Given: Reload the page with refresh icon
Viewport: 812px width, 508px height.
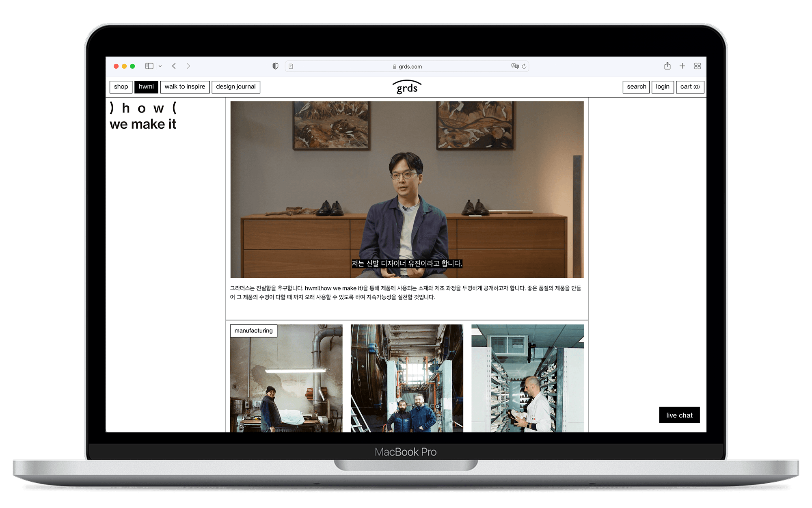Looking at the screenshot, I should click(x=524, y=66).
